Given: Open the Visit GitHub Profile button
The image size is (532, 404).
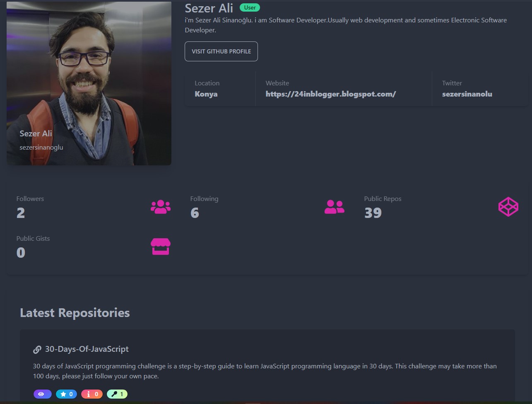Looking at the screenshot, I should (x=221, y=51).
